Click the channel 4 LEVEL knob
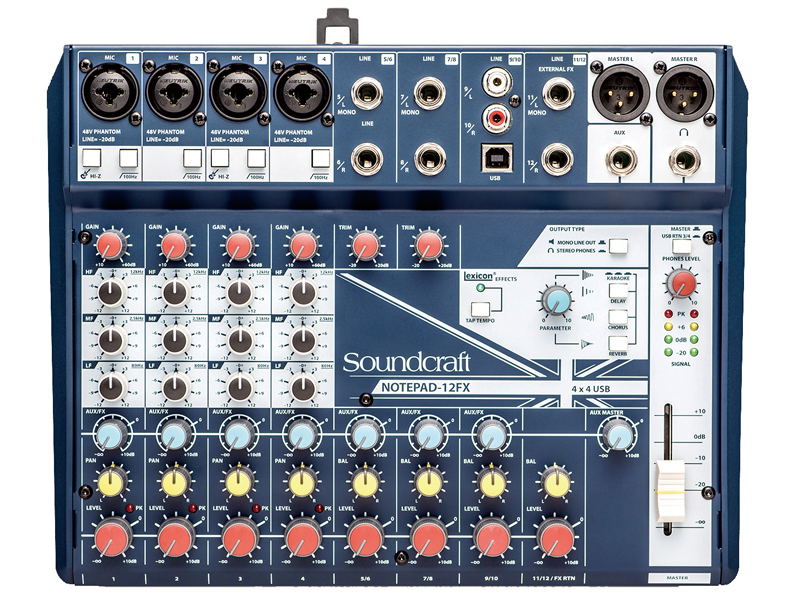Viewport: 800px width, 600px height. point(304,538)
